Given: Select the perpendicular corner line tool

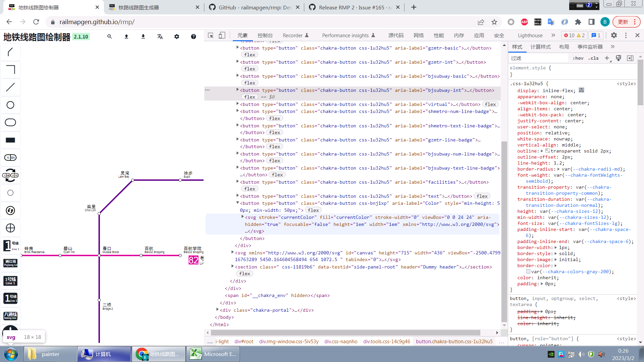Looking at the screenshot, I should [10, 70].
